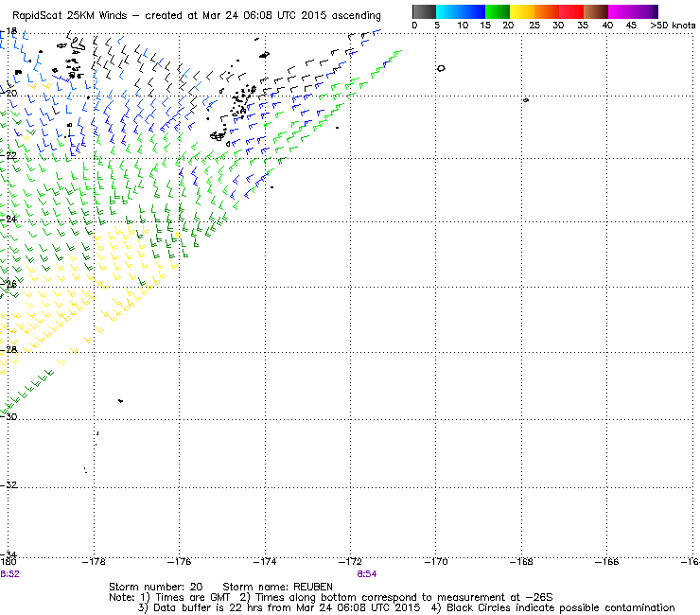Click the '-170' longitude axis label
700x615 pixels.
(x=436, y=562)
